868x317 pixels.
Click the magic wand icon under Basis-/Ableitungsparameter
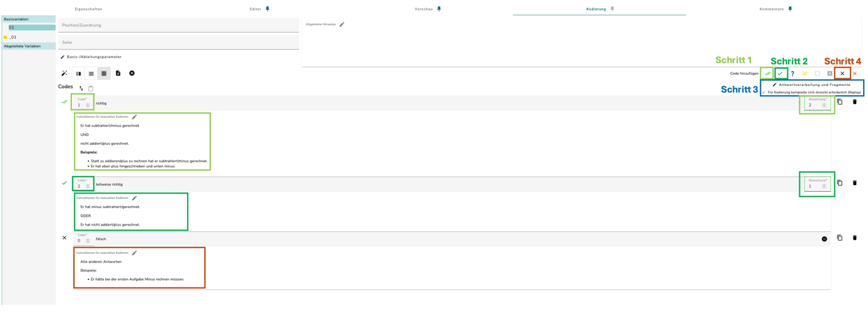coord(64,73)
